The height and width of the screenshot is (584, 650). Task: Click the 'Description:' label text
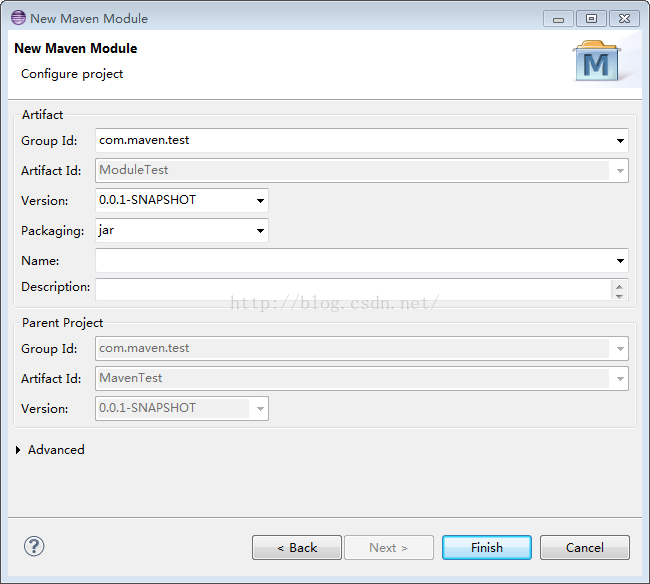coord(56,287)
